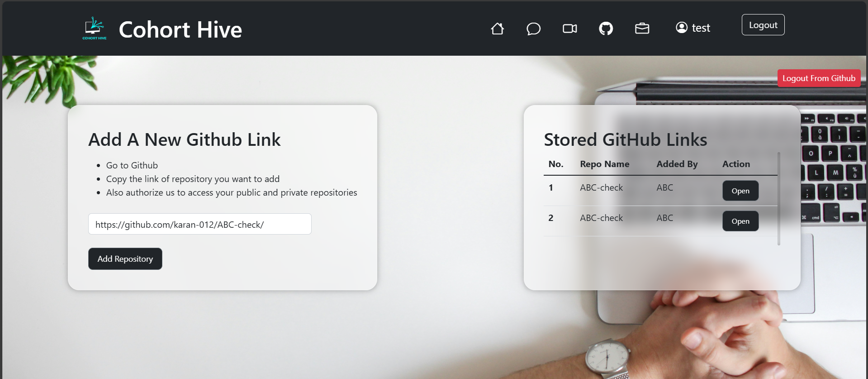Focus the GitHub repository link input field

coord(200,224)
